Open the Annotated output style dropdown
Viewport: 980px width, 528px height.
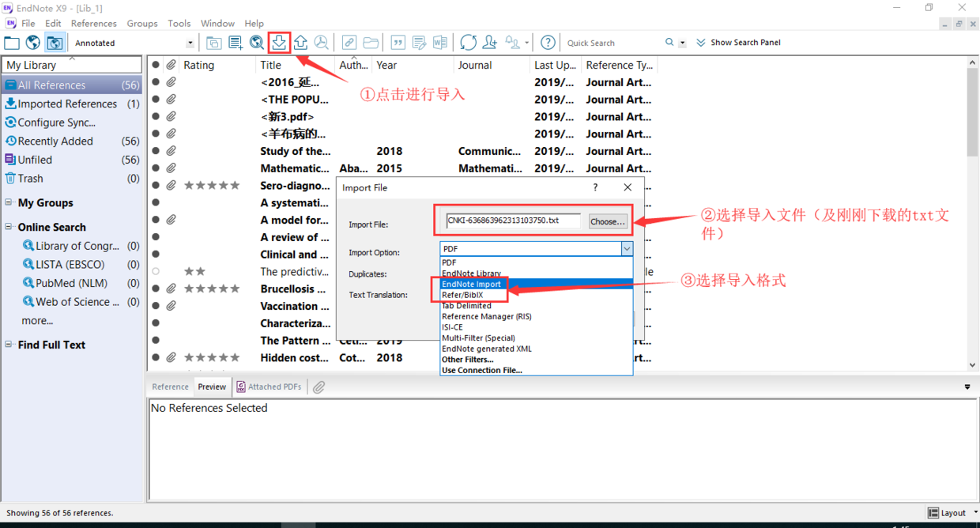click(190, 43)
